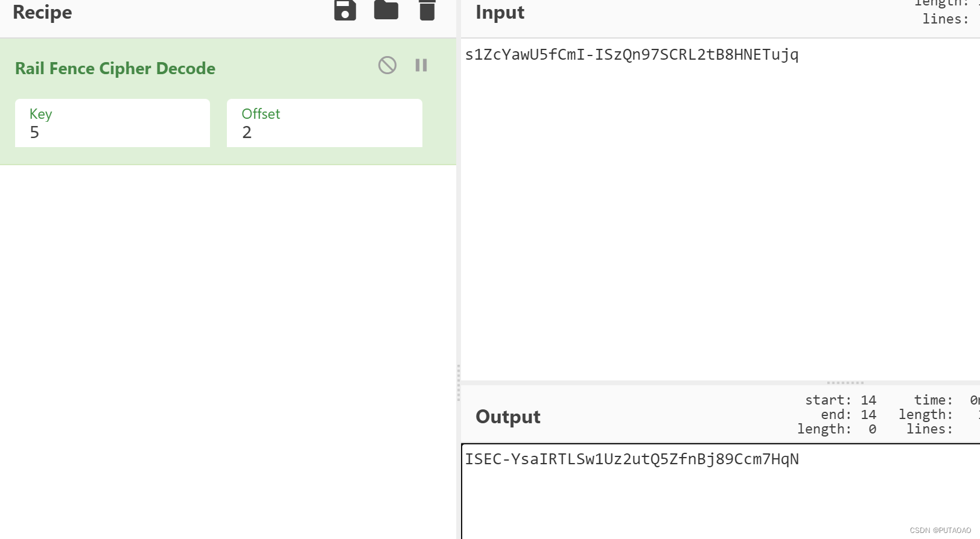
Task: Select the Output panel heading
Action: 508,417
